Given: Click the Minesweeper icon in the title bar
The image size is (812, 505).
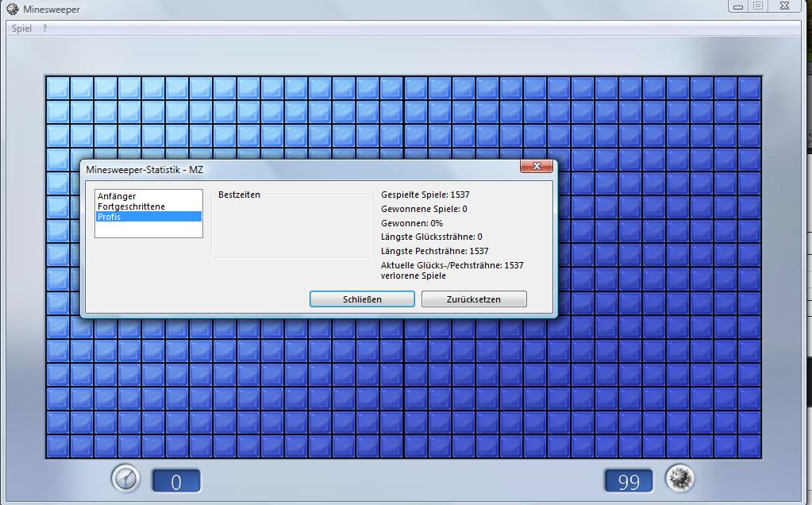Looking at the screenshot, I should 12,10.
